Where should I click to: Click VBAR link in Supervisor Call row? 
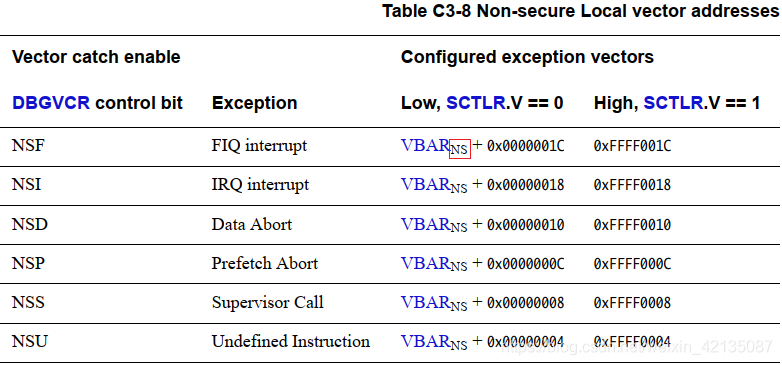pyautogui.click(x=425, y=302)
